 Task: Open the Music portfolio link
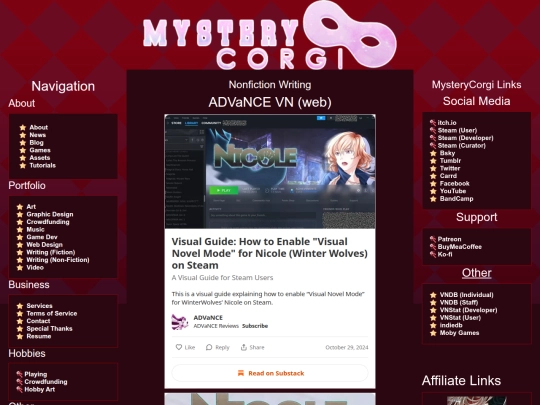point(35,229)
